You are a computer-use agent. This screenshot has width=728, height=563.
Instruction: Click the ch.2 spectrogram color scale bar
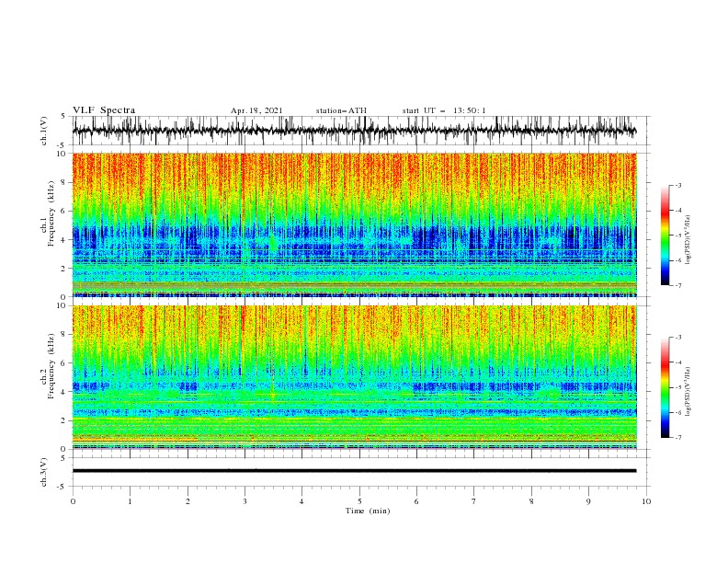665,387
